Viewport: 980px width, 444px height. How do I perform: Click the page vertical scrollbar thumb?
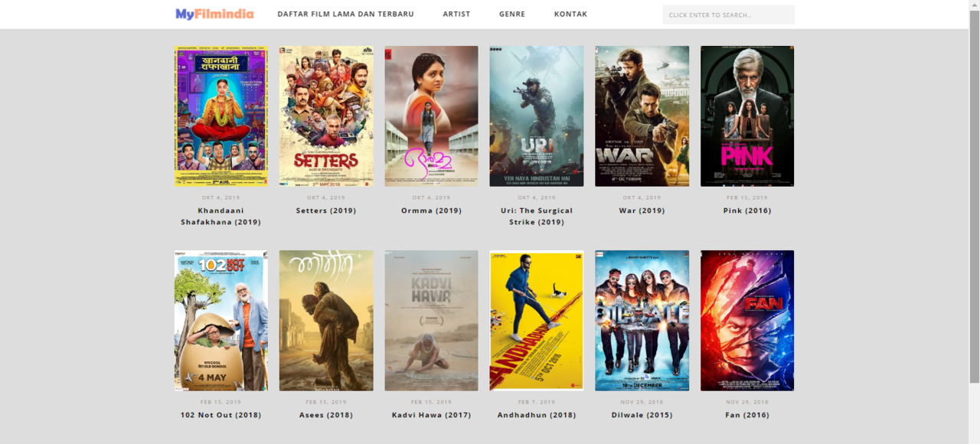(x=974, y=195)
